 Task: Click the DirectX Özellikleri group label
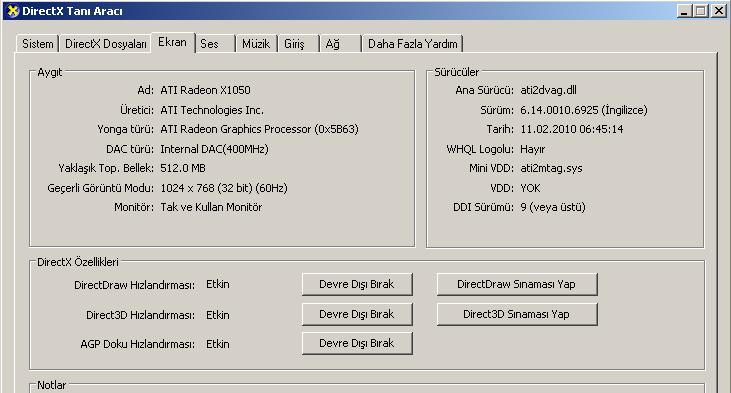coord(78,262)
